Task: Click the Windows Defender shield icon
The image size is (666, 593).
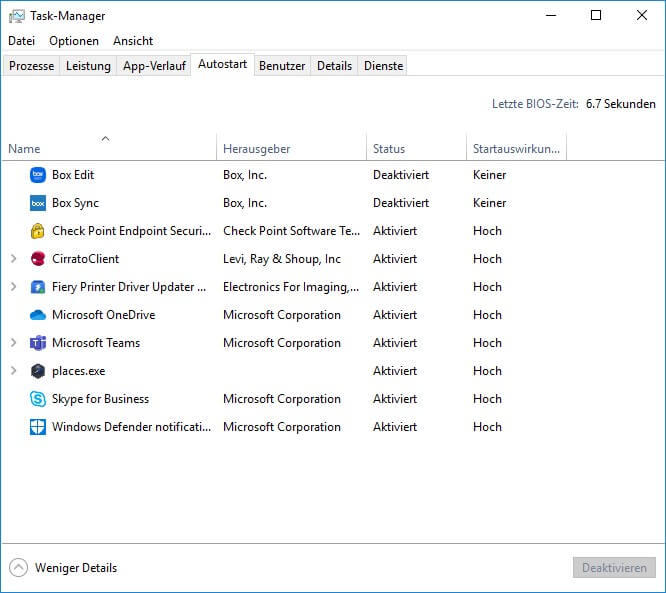Action: pos(38,427)
